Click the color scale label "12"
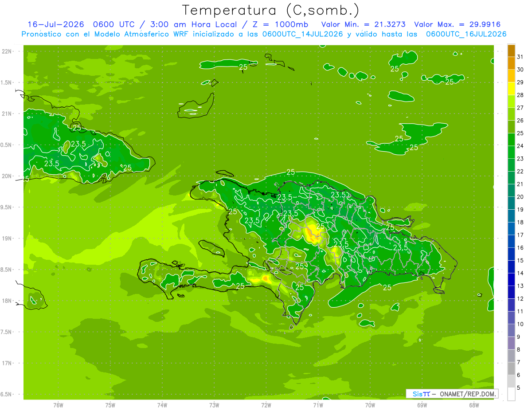Image resolution: width=532 pixels, height=411 pixels. pyautogui.click(x=520, y=298)
